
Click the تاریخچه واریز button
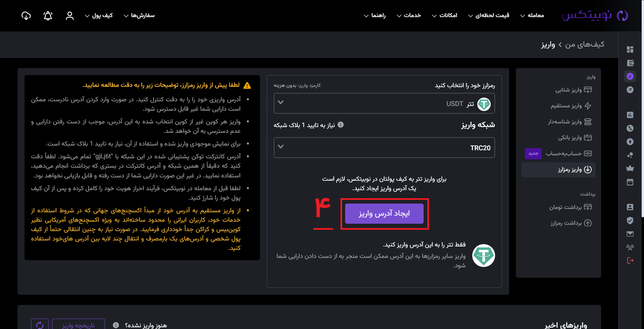pos(78,325)
